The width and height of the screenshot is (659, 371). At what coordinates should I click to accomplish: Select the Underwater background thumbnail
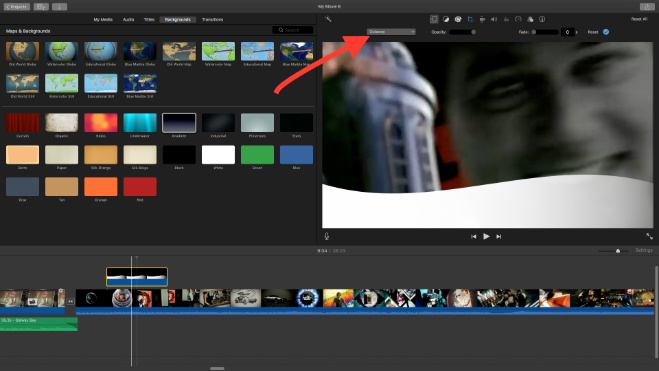pyautogui.click(x=140, y=123)
